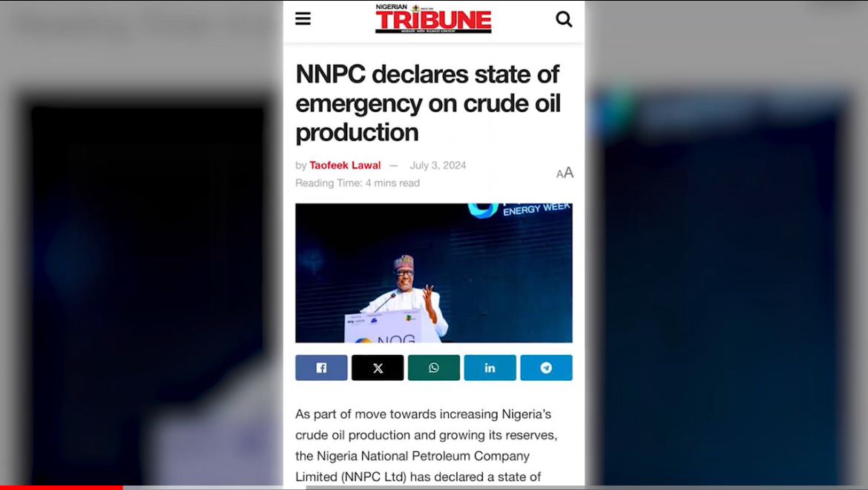Share article on Facebook
This screenshot has height=490, width=868.
pos(321,367)
